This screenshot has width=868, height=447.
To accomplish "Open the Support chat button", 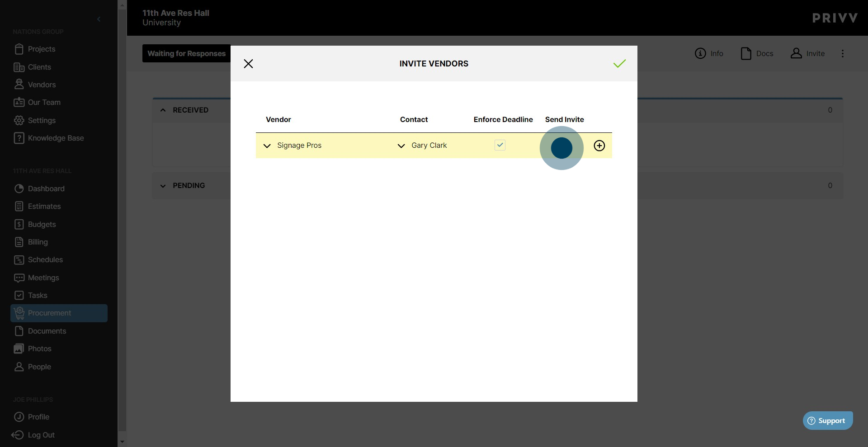I will click(828, 420).
